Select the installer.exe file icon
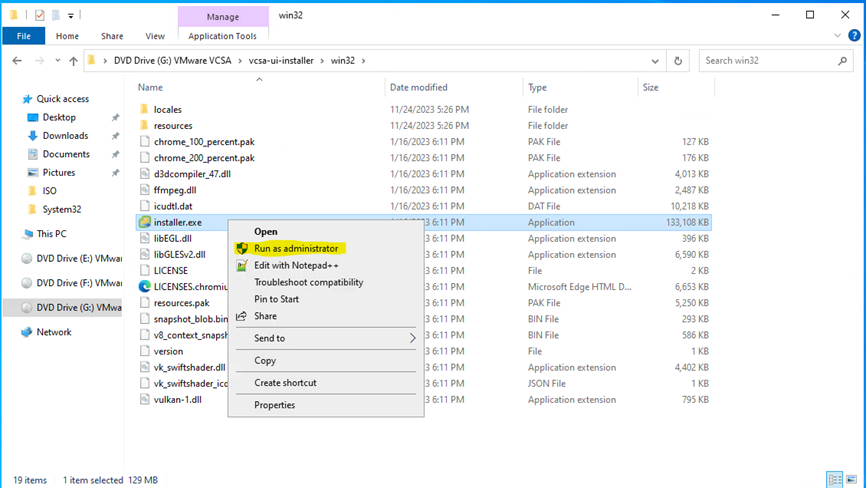 click(145, 222)
